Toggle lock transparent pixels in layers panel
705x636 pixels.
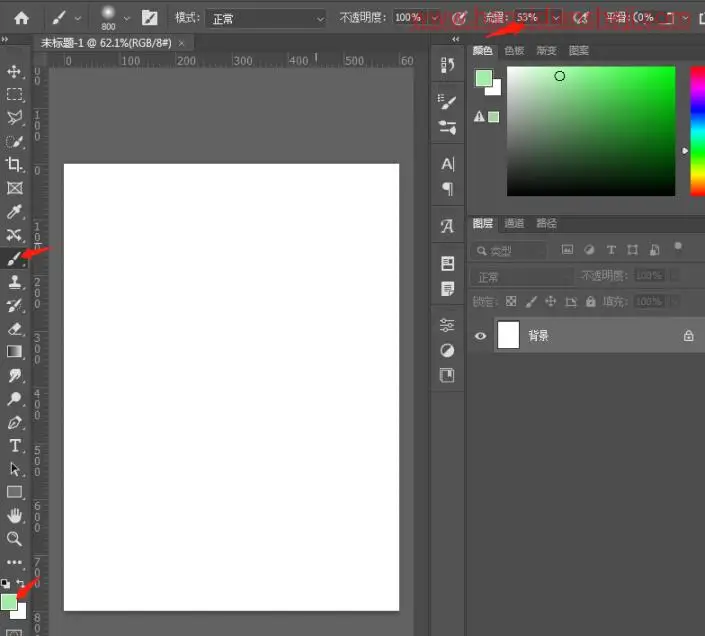click(x=511, y=301)
